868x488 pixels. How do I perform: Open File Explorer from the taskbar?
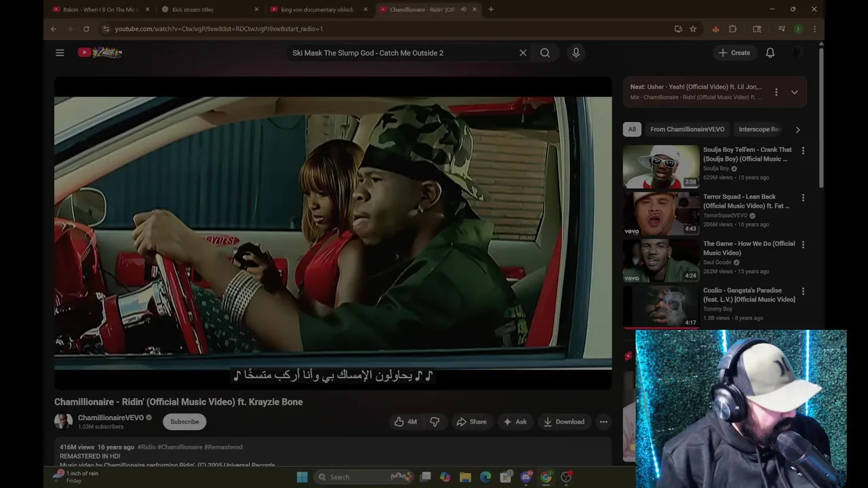point(465,477)
